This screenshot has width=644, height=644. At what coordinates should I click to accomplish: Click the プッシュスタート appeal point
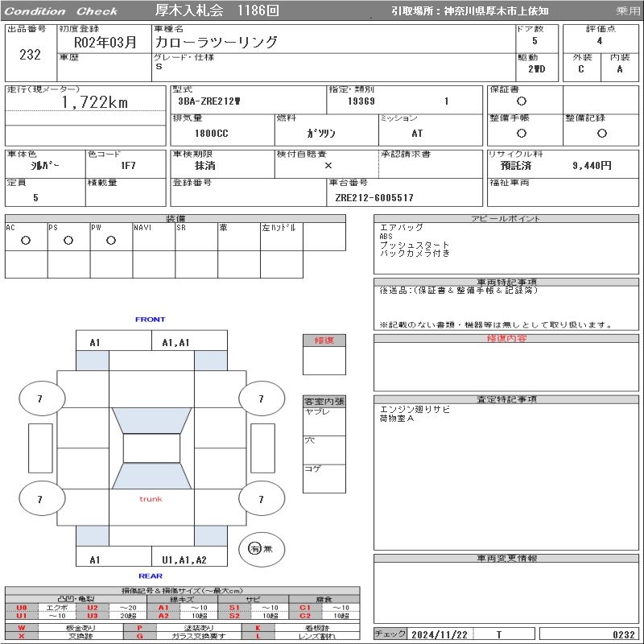pos(415,246)
